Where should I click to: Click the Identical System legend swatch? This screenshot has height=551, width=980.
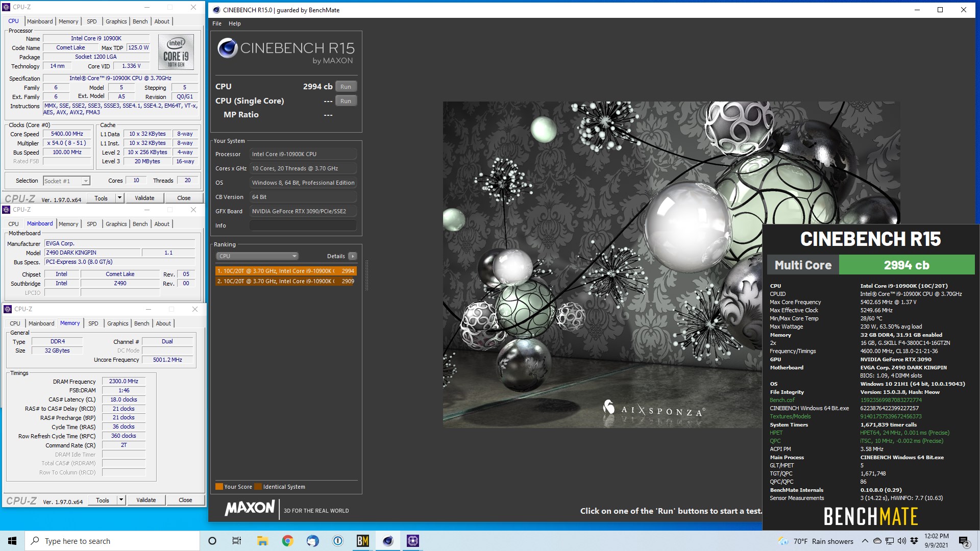(x=258, y=487)
